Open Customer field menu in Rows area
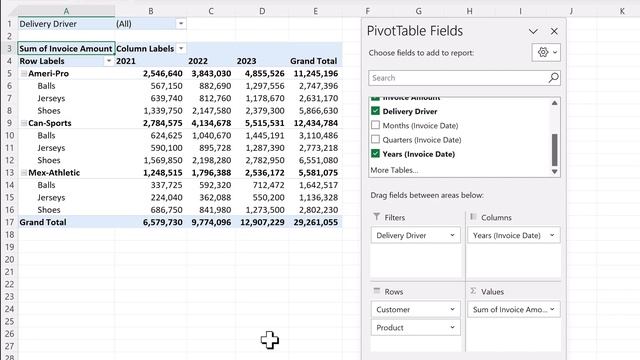 [x=452, y=309]
